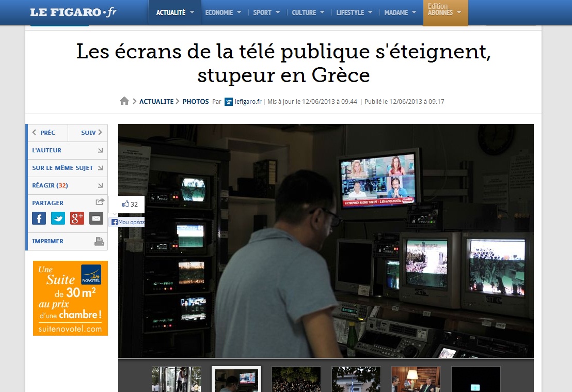Expand the Edition Abonnés dropdown
The height and width of the screenshot is (392, 572).
click(x=445, y=12)
